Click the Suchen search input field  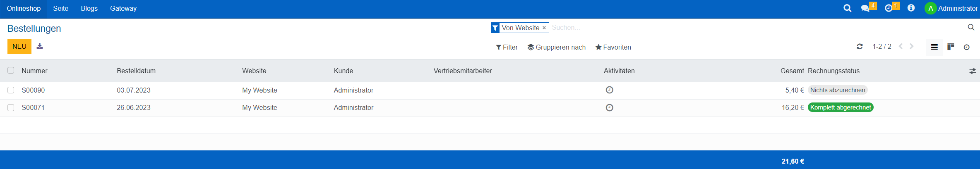click(745, 28)
